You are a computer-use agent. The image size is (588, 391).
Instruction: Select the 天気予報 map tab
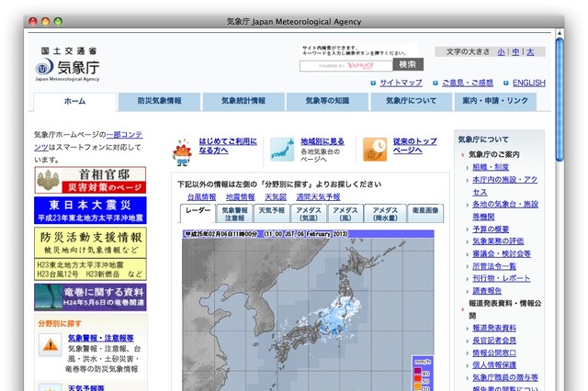[x=272, y=214]
